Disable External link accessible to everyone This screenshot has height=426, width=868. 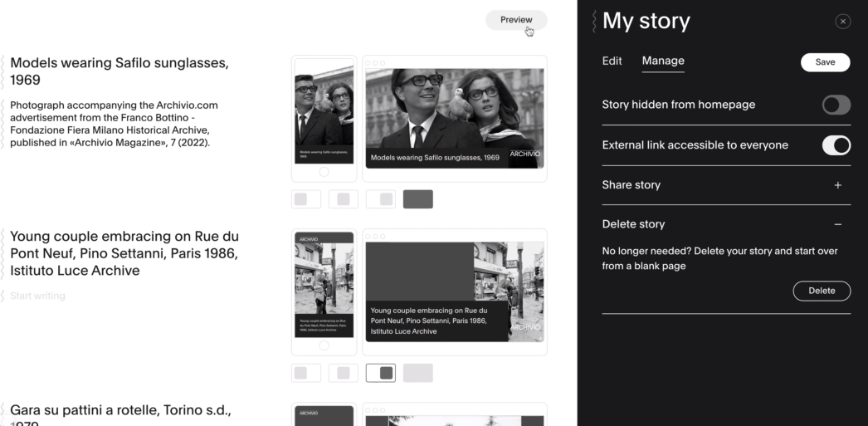pyautogui.click(x=836, y=145)
